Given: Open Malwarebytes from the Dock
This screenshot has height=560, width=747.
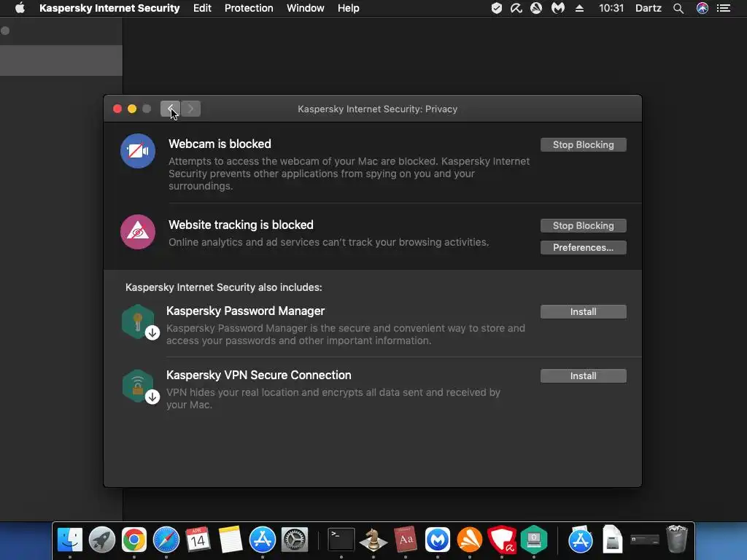Looking at the screenshot, I should [438, 540].
